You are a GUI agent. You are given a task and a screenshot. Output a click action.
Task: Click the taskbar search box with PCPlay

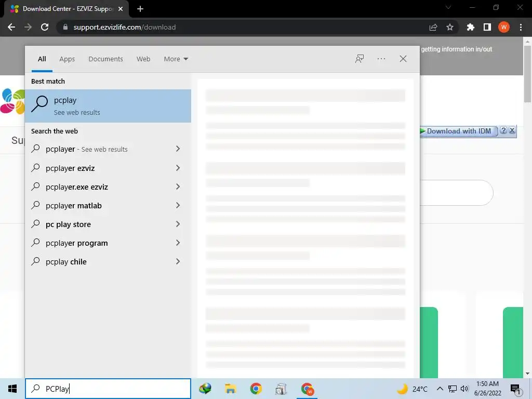tap(108, 389)
